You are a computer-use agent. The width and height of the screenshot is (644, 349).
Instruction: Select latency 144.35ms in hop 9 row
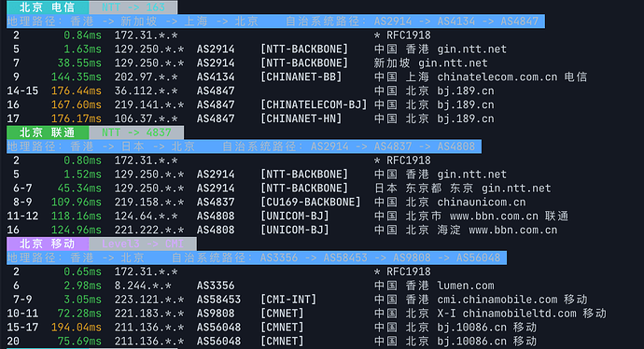click(x=76, y=77)
